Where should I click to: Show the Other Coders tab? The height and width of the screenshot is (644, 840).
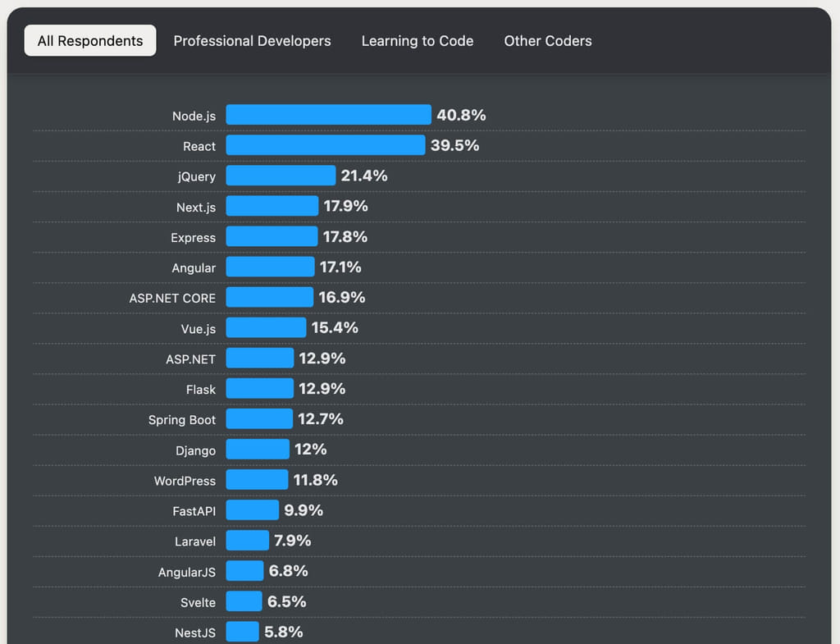click(x=547, y=41)
